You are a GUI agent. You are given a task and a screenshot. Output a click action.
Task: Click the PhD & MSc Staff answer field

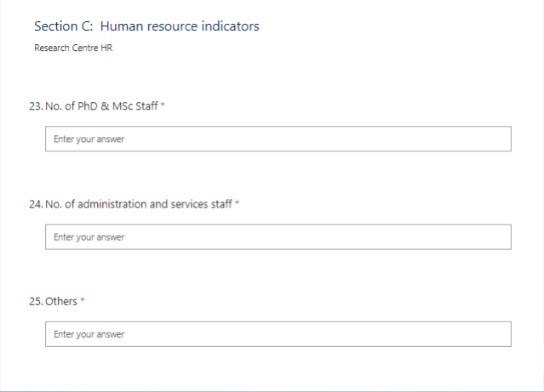coord(278,139)
